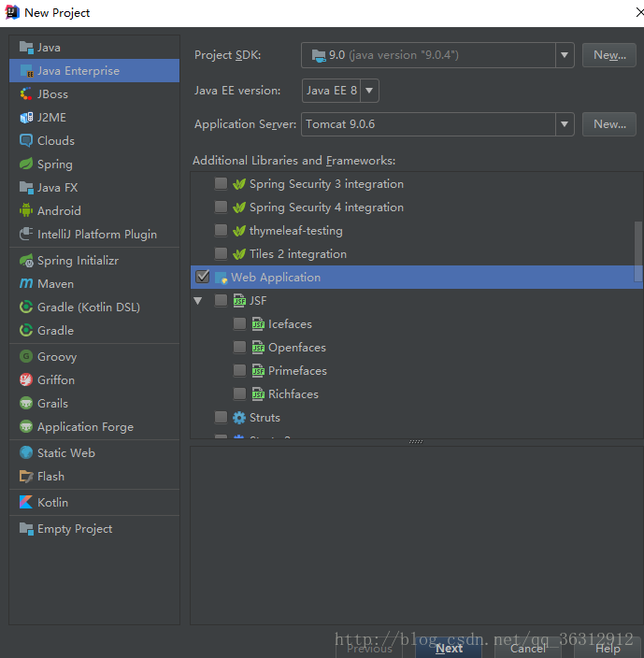
Task: Click the Spring leaf icon
Action: point(26,164)
